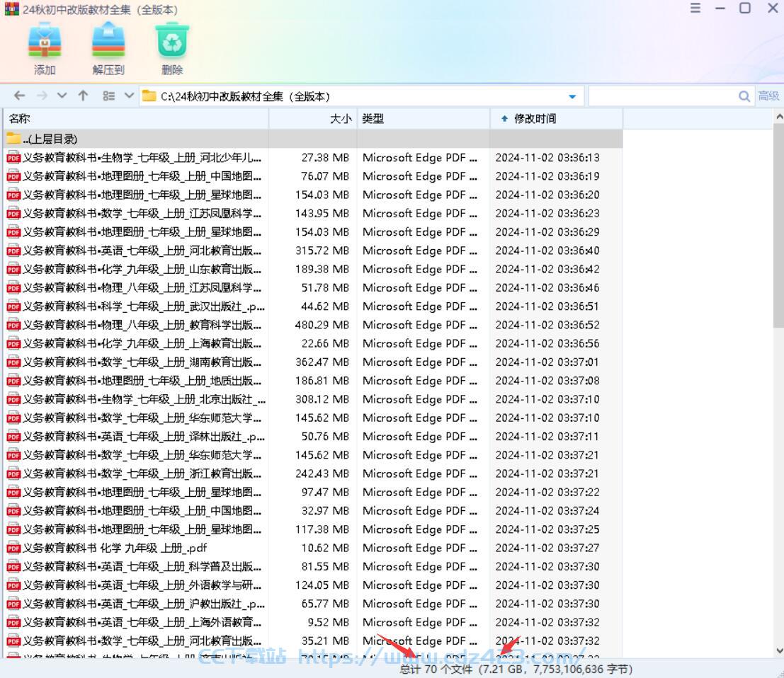Viewport: 784px width, 678px height.
Task: Click the date 2024-11-02 03:36:20
Action: pos(547,195)
